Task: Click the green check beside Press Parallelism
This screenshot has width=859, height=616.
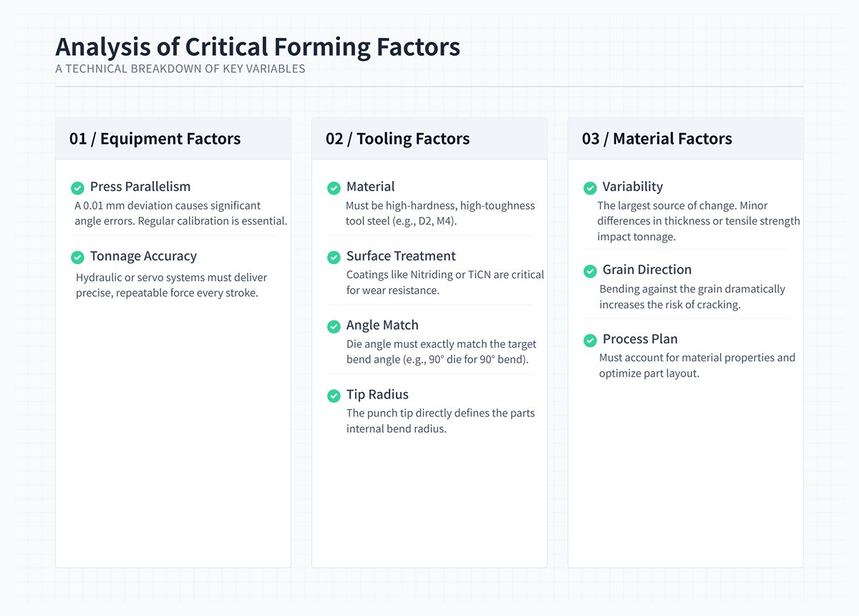Action: coord(77,188)
